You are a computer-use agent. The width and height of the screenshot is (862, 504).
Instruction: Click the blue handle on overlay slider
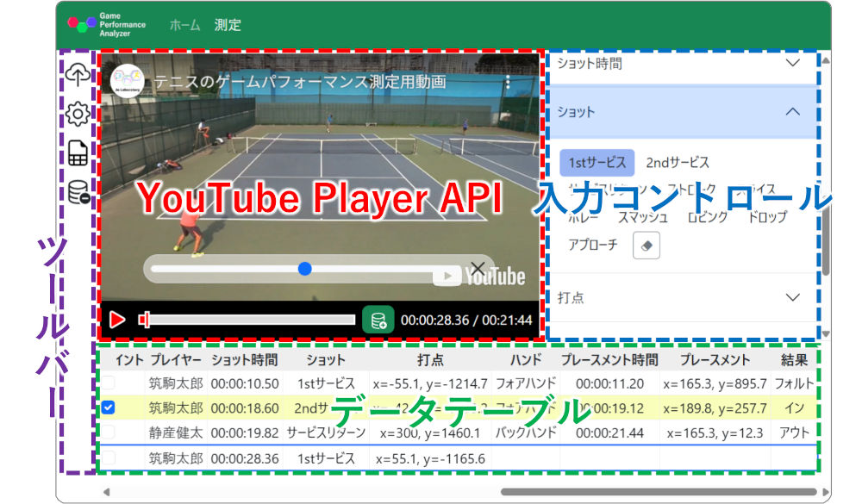click(x=304, y=269)
